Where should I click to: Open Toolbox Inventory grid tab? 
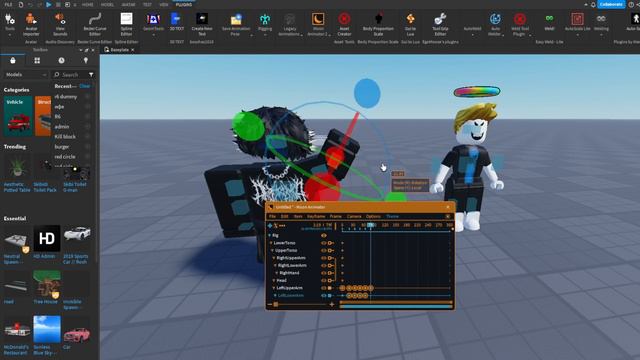[x=37, y=60]
